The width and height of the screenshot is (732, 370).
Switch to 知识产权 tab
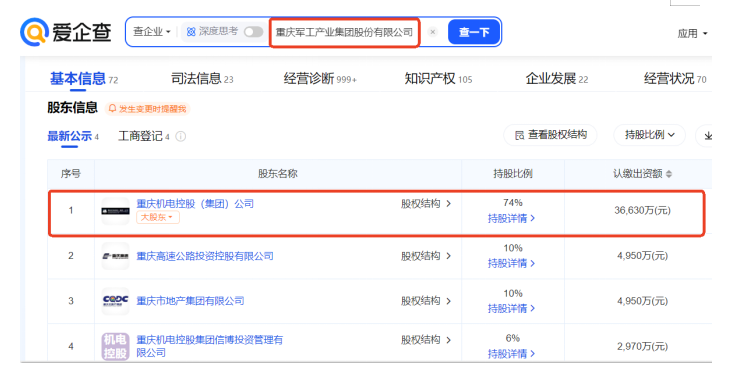click(438, 79)
